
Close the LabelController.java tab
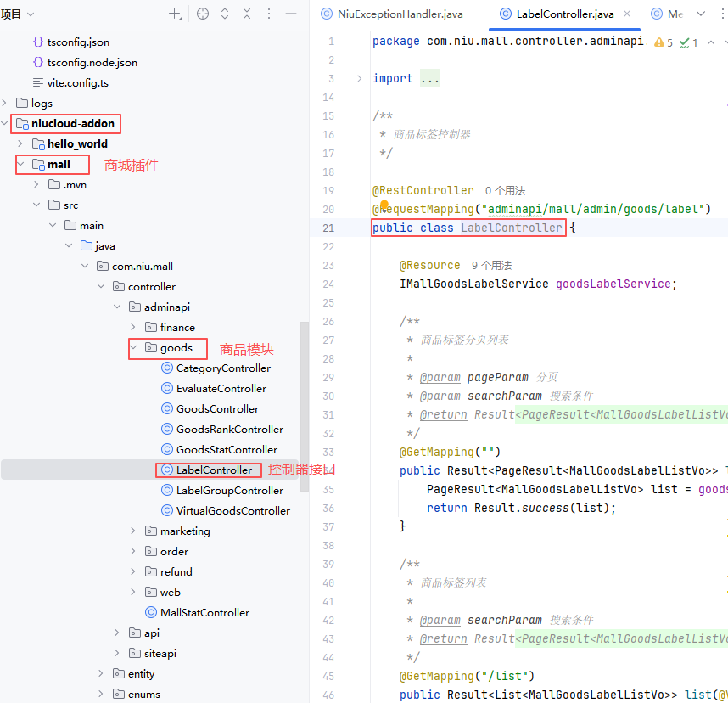629,14
